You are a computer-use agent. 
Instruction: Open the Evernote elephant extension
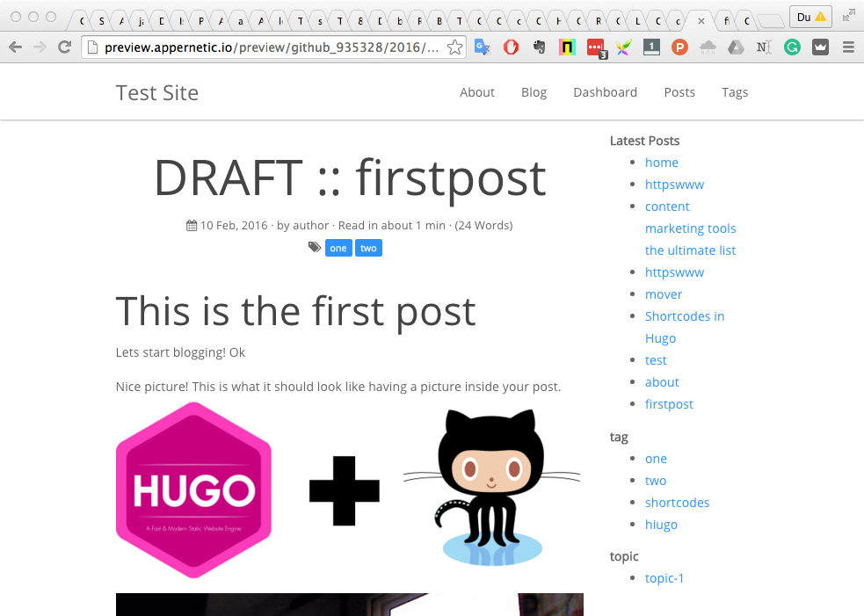[x=539, y=47]
